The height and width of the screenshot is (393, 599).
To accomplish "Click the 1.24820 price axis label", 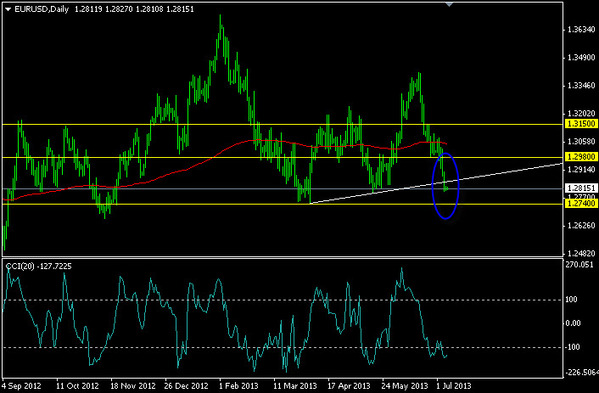I will pyautogui.click(x=582, y=254).
